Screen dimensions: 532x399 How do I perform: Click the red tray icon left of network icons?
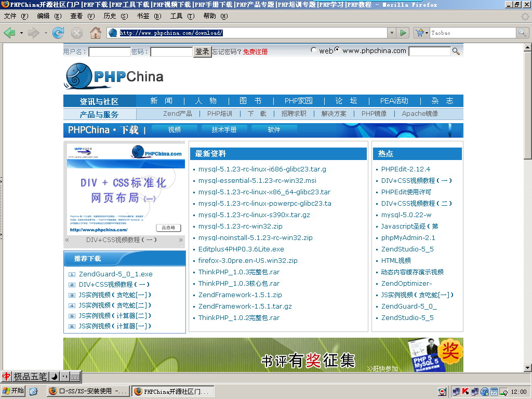point(442,392)
